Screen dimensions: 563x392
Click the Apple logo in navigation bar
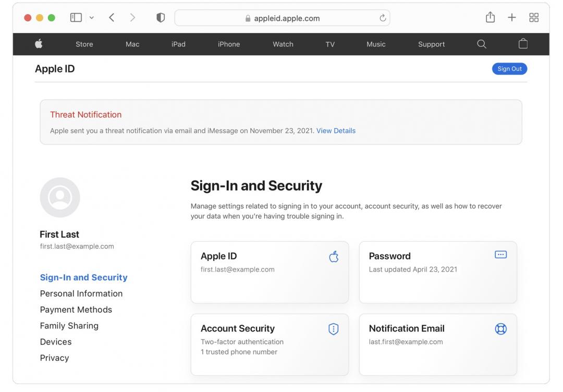click(x=39, y=44)
